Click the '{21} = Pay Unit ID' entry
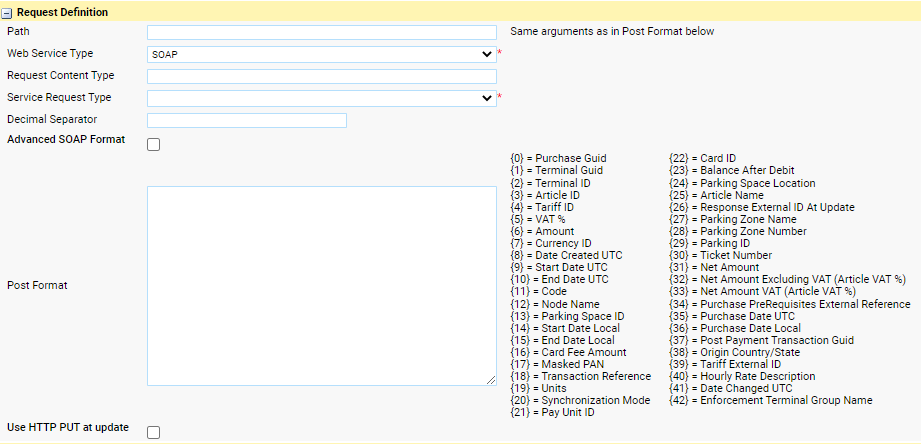The image size is (921, 444). (x=553, y=413)
